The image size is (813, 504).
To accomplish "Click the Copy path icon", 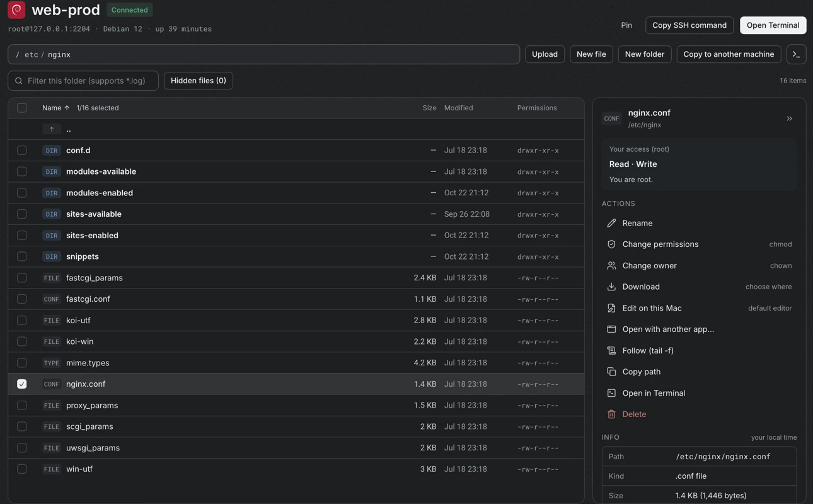I will [611, 372].
